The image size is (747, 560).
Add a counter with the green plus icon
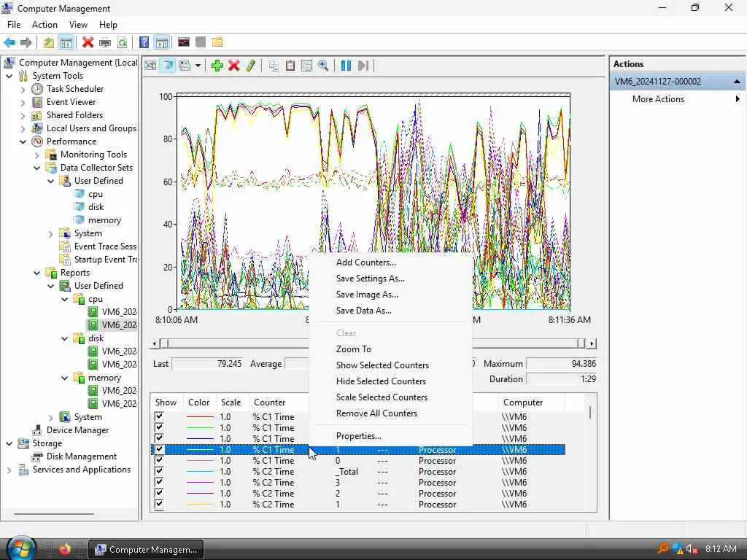(x=217, y=65)
